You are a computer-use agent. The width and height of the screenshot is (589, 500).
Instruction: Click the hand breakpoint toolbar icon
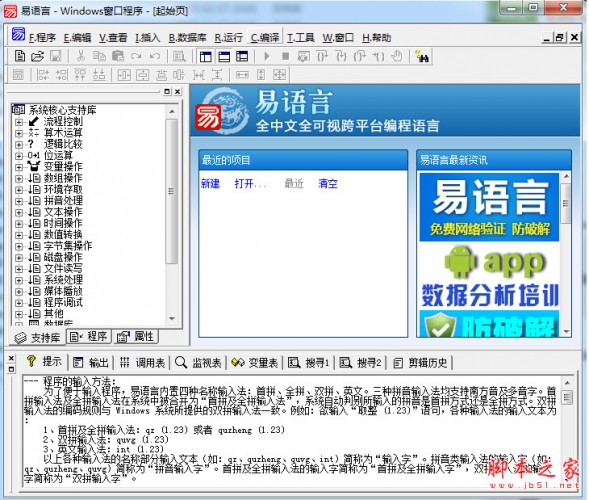(x=397, y=56)
